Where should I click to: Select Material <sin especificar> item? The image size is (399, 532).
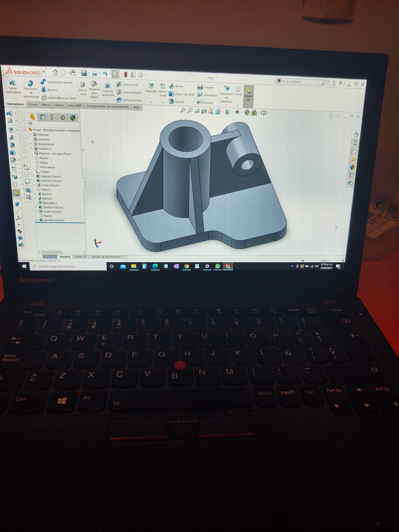pos(53,153)
